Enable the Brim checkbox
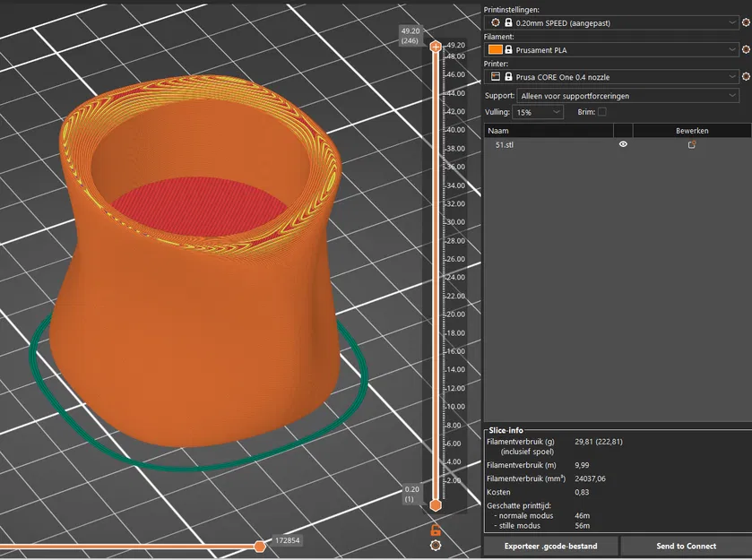The image size is (752, 560). [x=602, y=112]
